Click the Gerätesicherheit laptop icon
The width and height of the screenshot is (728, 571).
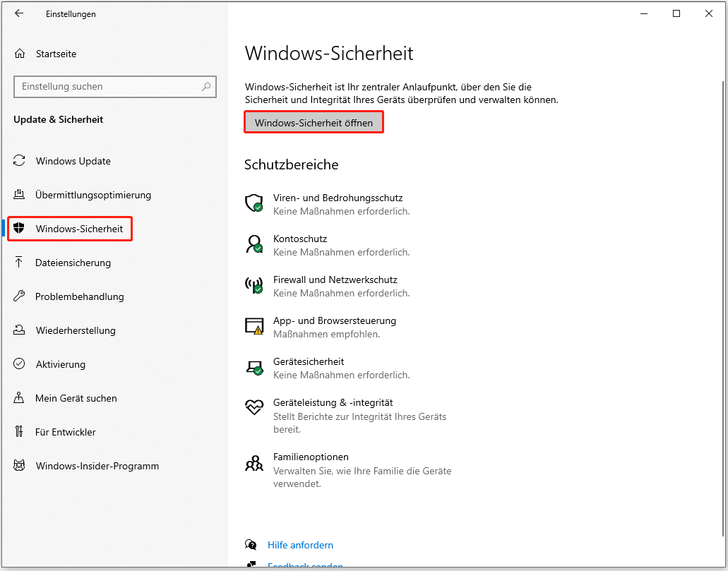(x=253, y=367)
